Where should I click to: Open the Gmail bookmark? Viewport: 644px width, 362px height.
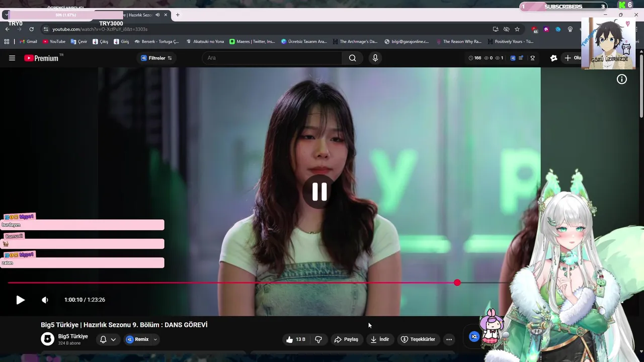(x=28, y=42)
